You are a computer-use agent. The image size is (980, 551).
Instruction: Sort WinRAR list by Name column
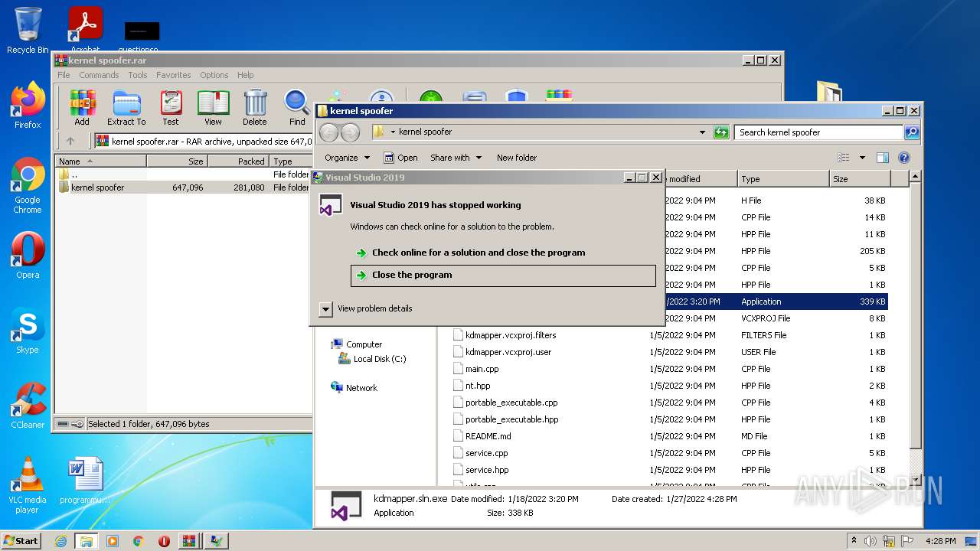tap(100, 161)
